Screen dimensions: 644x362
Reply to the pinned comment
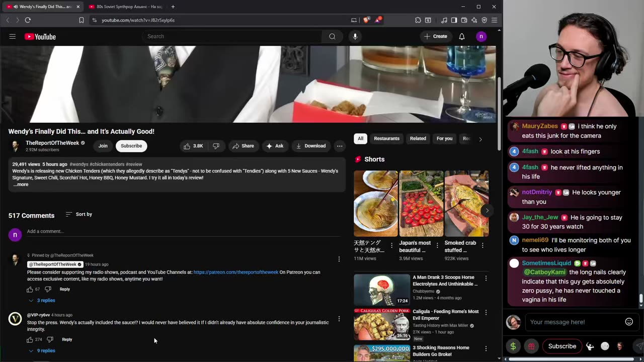click(64, 289)
